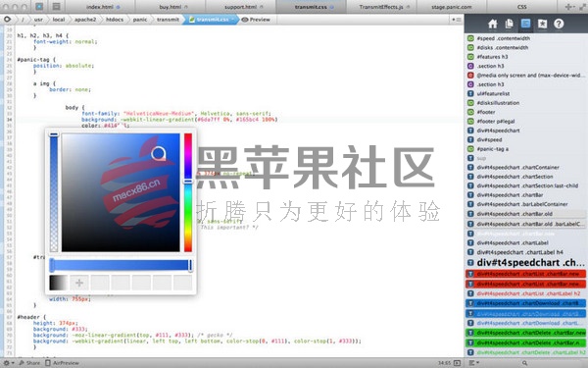Click the second view toggle icon beside the tabs

pyautogui.click(x=56, y=7)
